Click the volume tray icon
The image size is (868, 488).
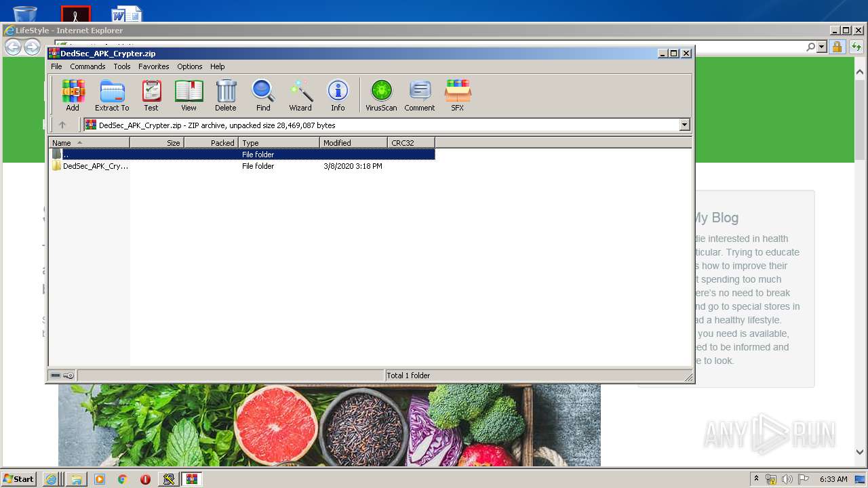point(787,479)
